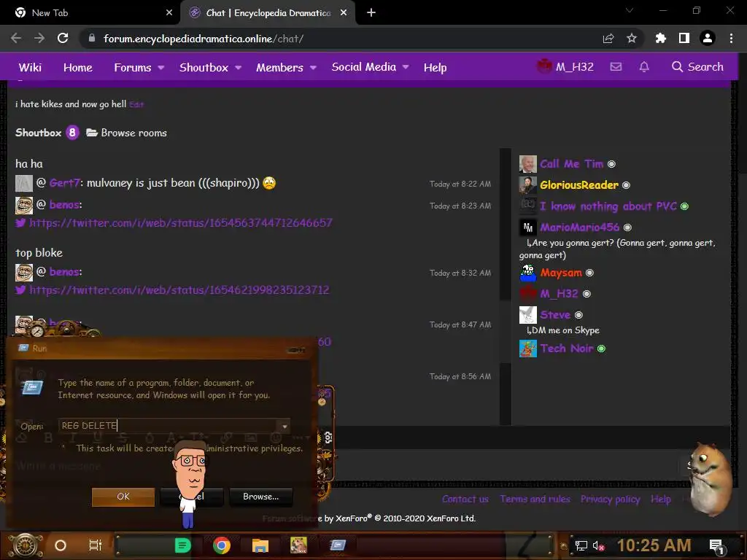Open the alerts bell icon
Viewport: 747px width, 560px height.
click(x=644, y=66)
